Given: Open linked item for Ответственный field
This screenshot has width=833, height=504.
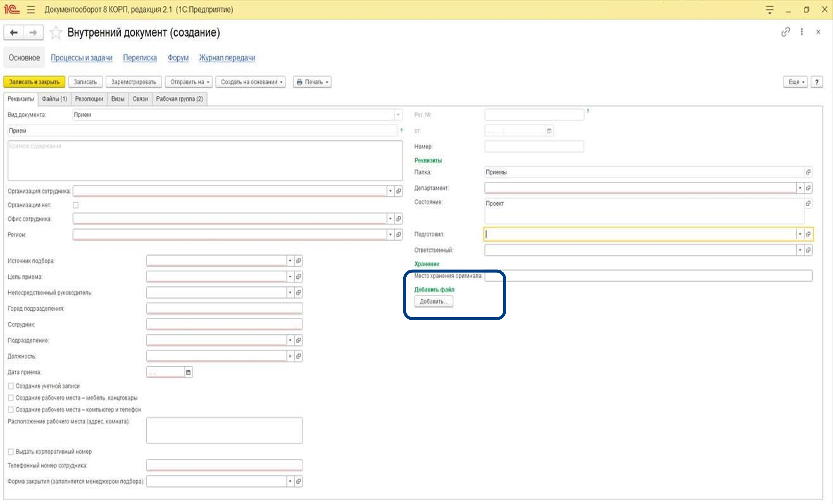Looking at the screenshot, I should pos(808,250).
